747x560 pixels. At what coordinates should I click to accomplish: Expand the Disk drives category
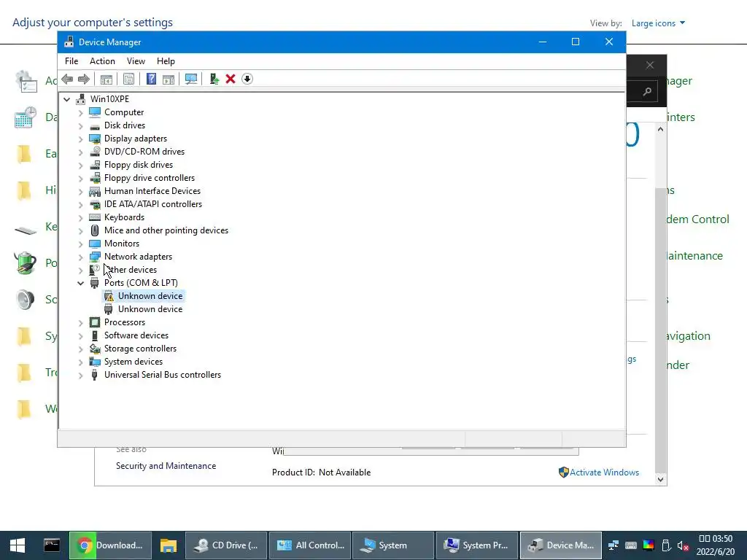(80, 125)
